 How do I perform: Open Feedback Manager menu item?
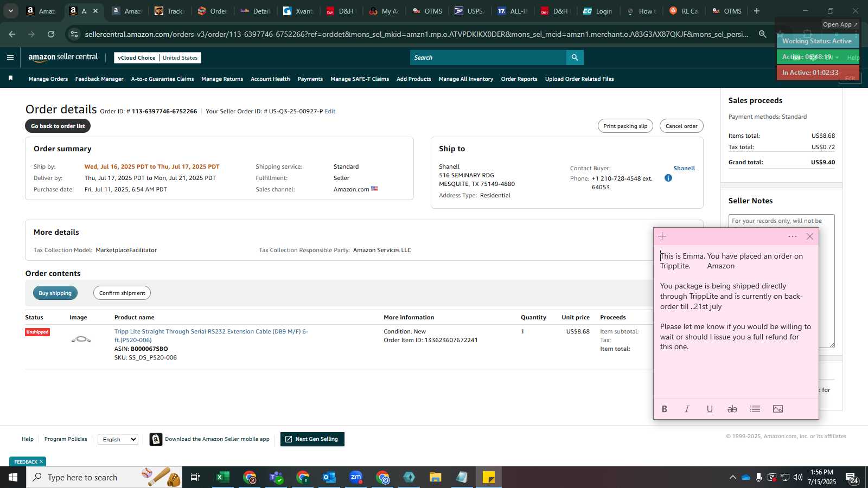(x=99, y=79)
